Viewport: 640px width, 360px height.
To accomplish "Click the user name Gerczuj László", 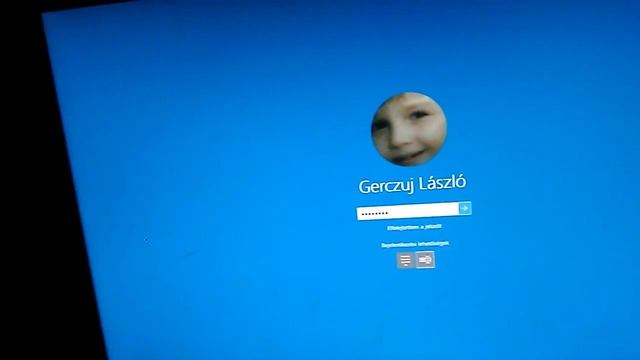I will pyautogui.click(x=412, y=184).
